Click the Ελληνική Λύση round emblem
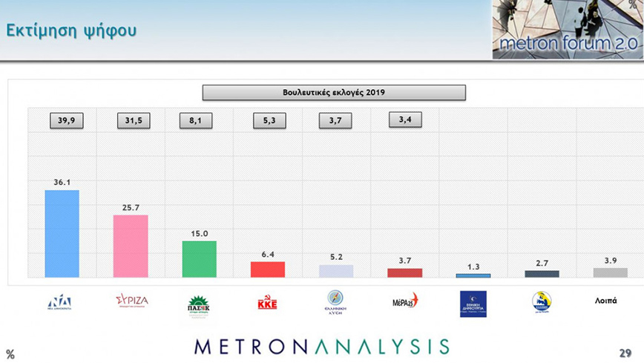 tap(335, 303)
